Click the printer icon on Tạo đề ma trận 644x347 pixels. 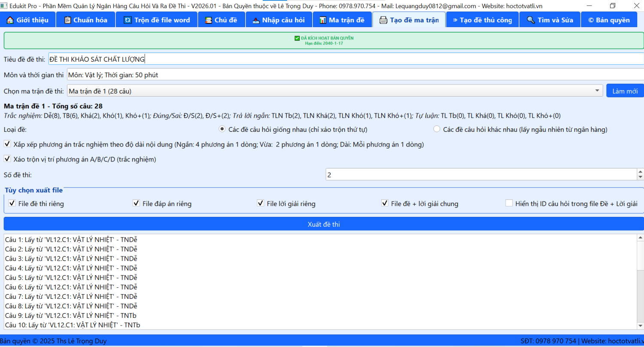383,20
